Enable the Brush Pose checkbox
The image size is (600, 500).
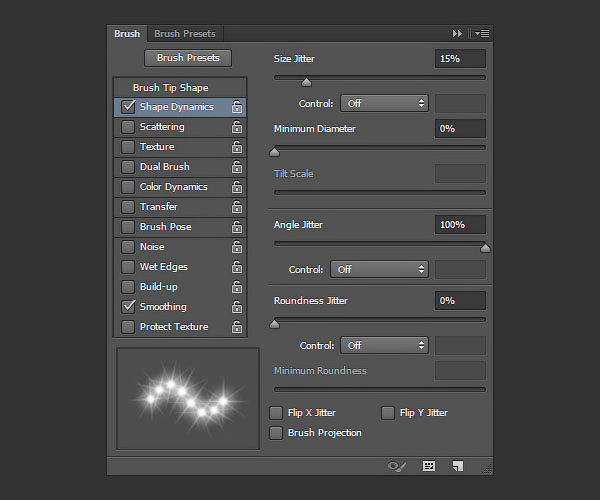pos(128,226)
